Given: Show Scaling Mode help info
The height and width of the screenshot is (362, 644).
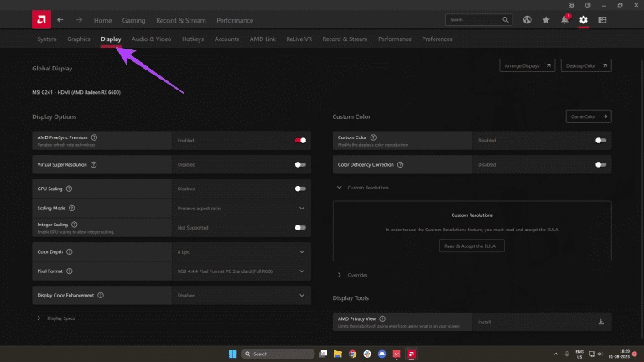Looking at the screenshot, I should [x=72, y=208].
